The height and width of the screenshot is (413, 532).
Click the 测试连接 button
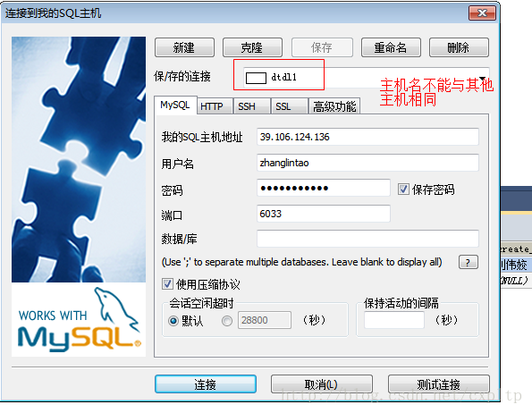pos(439,384)
